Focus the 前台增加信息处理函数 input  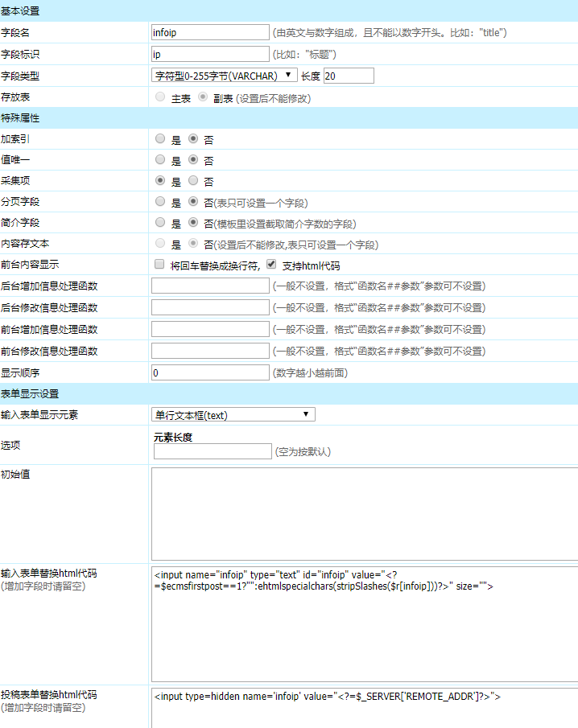pyautogui.click(x=210, y=329)
